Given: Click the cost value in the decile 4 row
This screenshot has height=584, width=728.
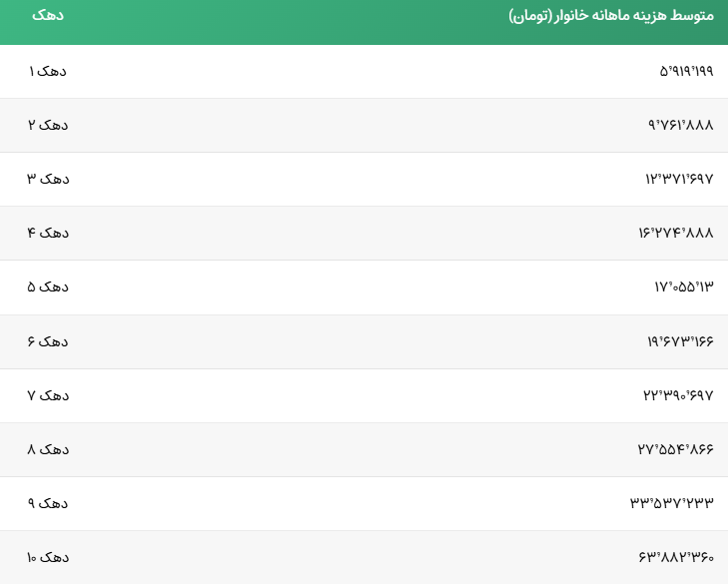Looking at the screenshot, I should coord(676,233).
